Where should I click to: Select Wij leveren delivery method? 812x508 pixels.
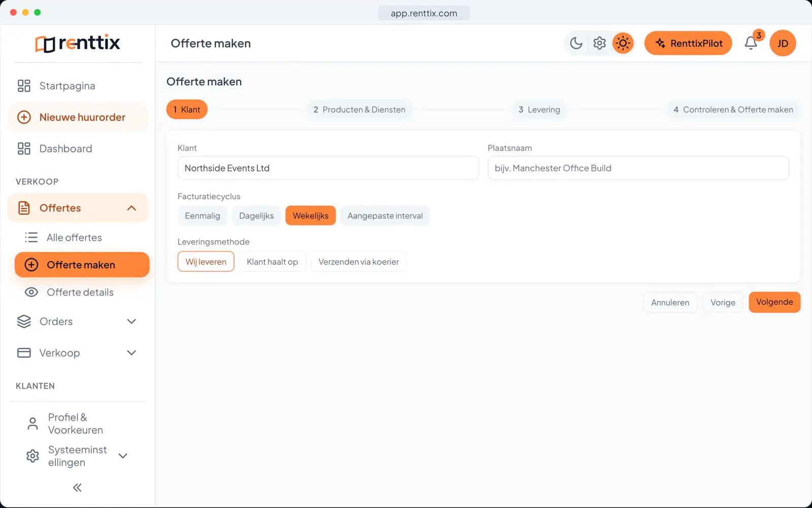(x=206, y=262)
